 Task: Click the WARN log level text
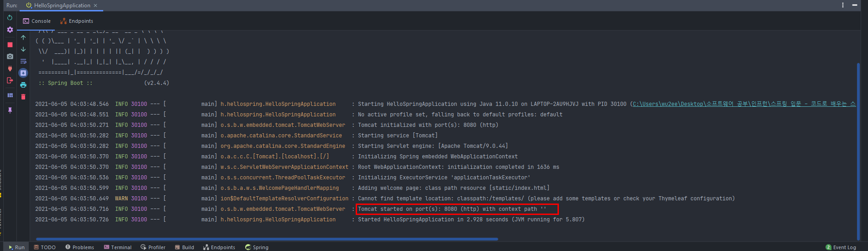coord(121,199)
